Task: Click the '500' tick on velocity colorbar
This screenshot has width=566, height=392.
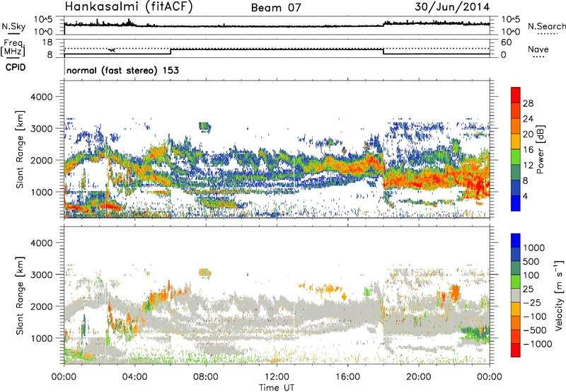Action: click(x=531, y=262)
